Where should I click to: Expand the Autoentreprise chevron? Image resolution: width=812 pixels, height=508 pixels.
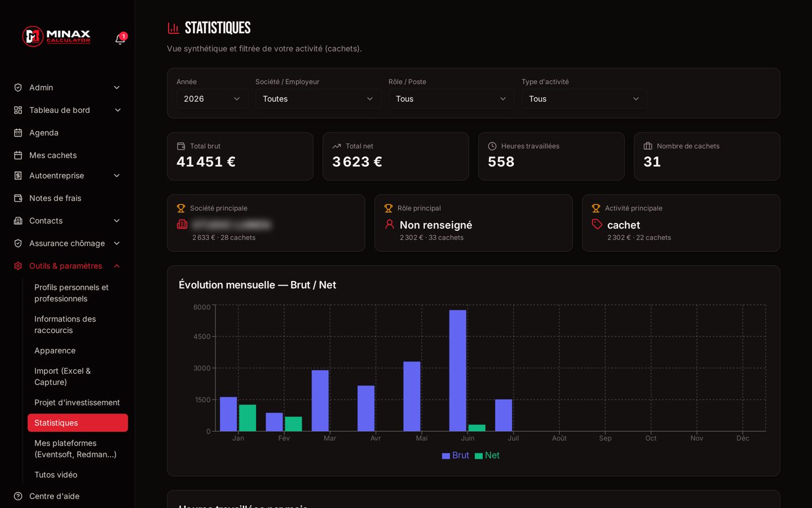117,176
